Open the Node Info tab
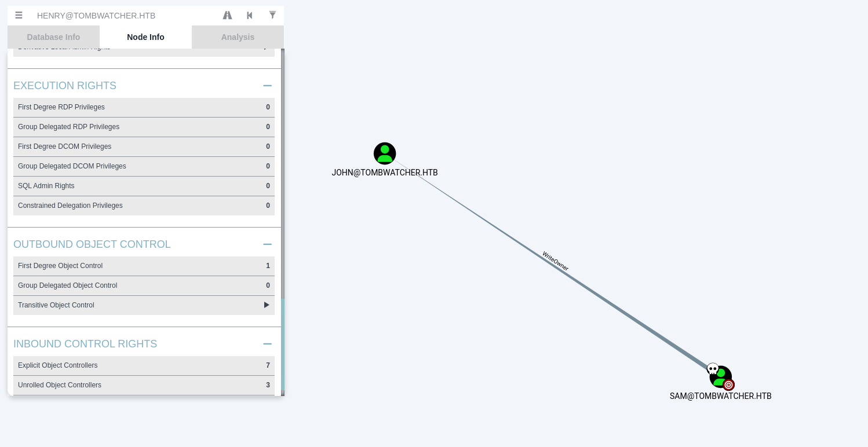Screen dimensions: 868x447 point(145,37)
